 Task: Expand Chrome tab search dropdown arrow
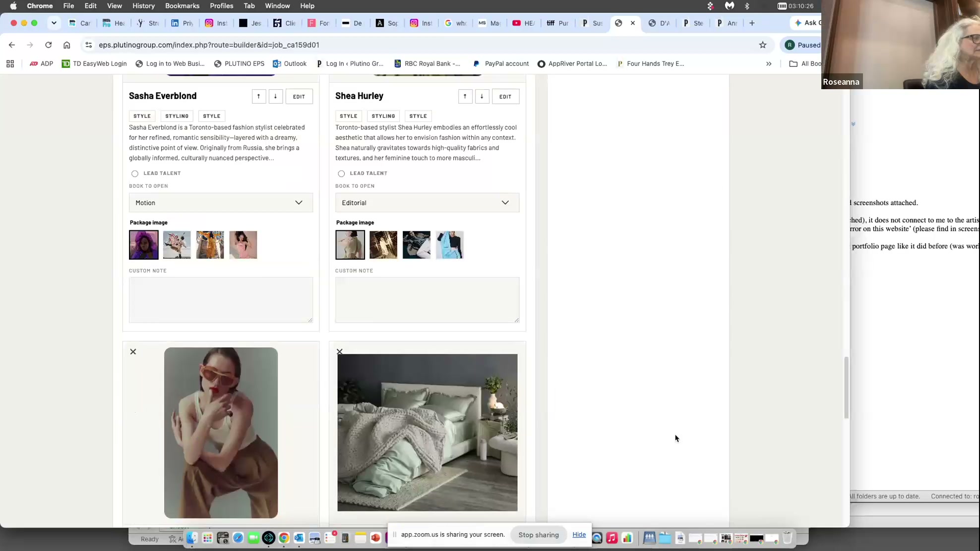pyautogui.click(x=54, y=23)
